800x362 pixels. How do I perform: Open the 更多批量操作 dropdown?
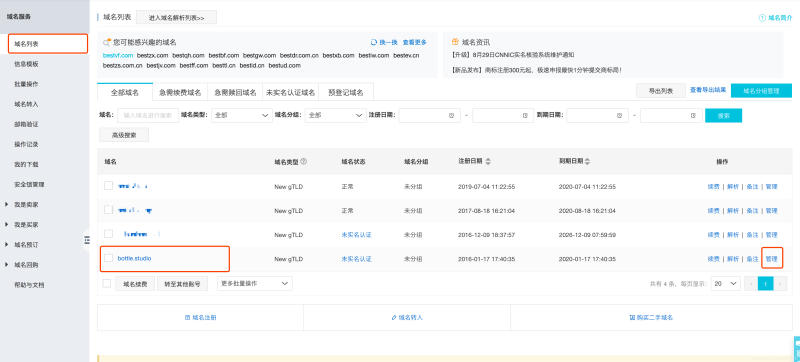point(255,283)
